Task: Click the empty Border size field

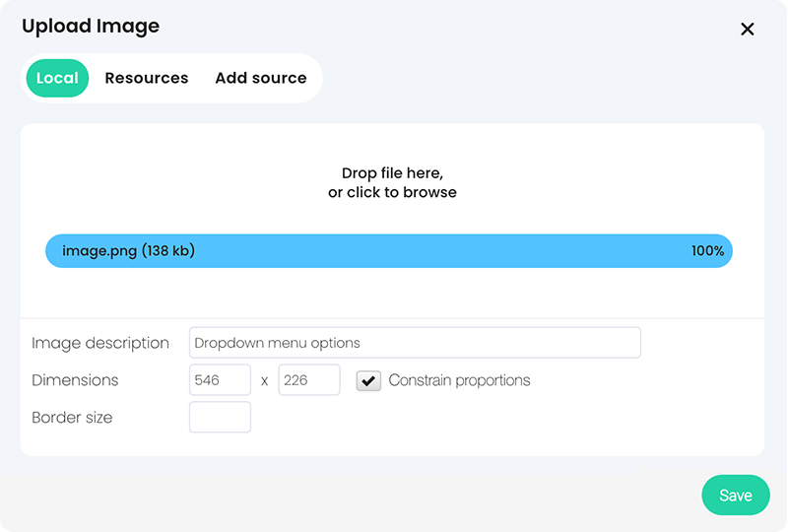Action: (220, 417)
